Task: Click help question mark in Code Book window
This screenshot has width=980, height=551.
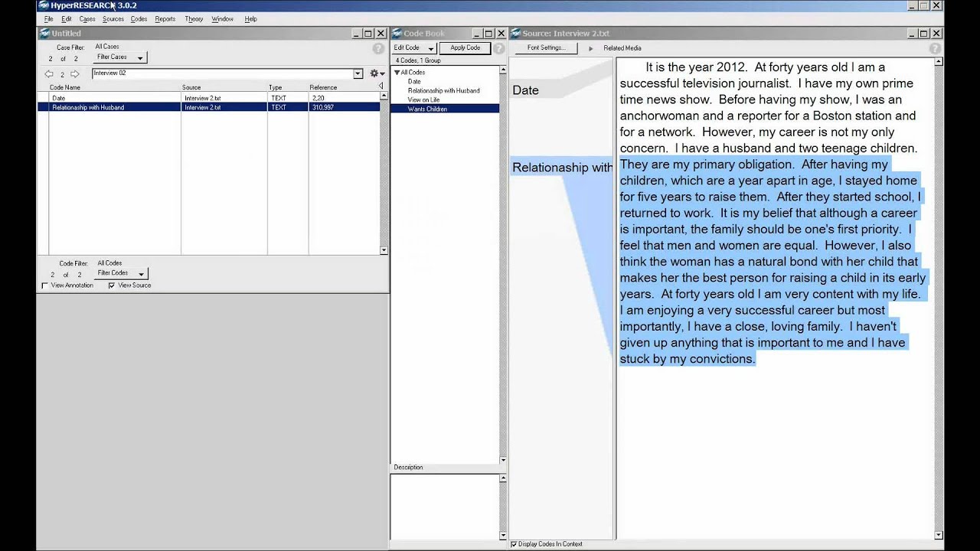Action: pos(499,48)
